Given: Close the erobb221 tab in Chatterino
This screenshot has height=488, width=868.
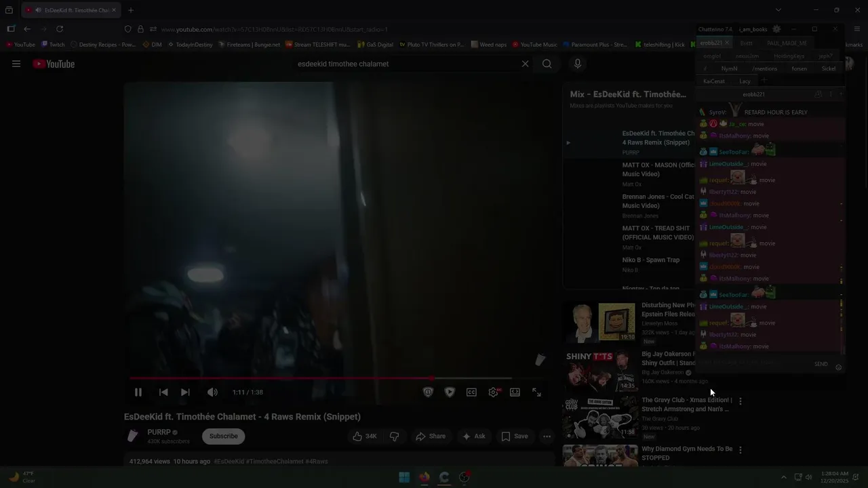Looking at the screenshot, I should (x=726, y=43).
